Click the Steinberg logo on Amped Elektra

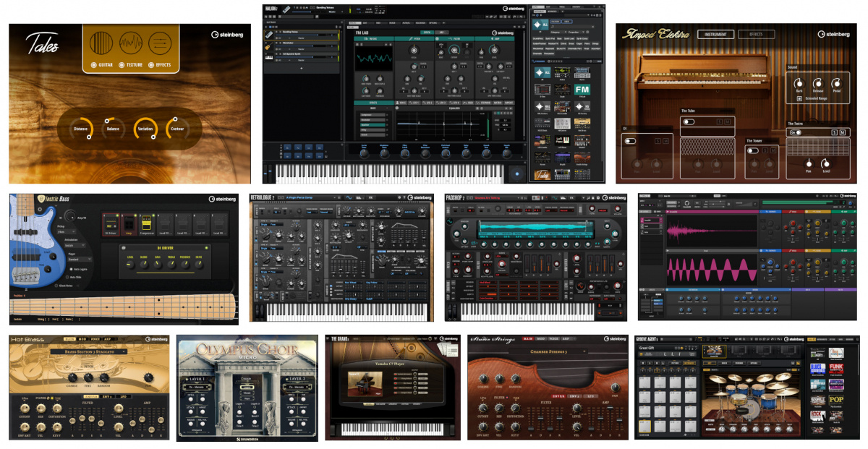click(834, 34)
